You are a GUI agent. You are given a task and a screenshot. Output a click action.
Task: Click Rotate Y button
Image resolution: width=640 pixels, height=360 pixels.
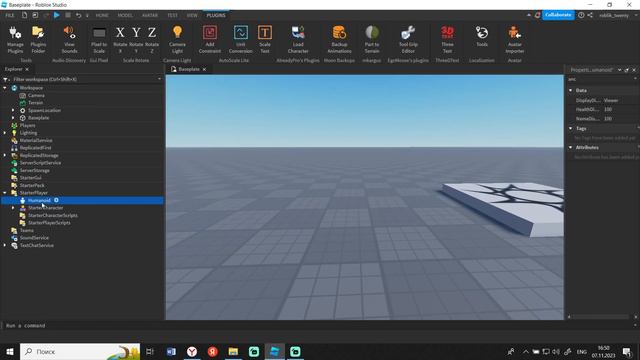(136, 40)
